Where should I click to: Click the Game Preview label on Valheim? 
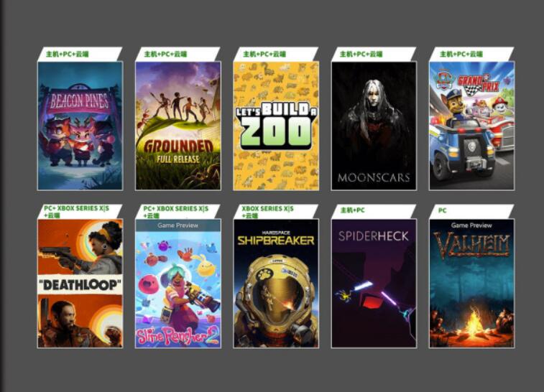click(471, 225)
